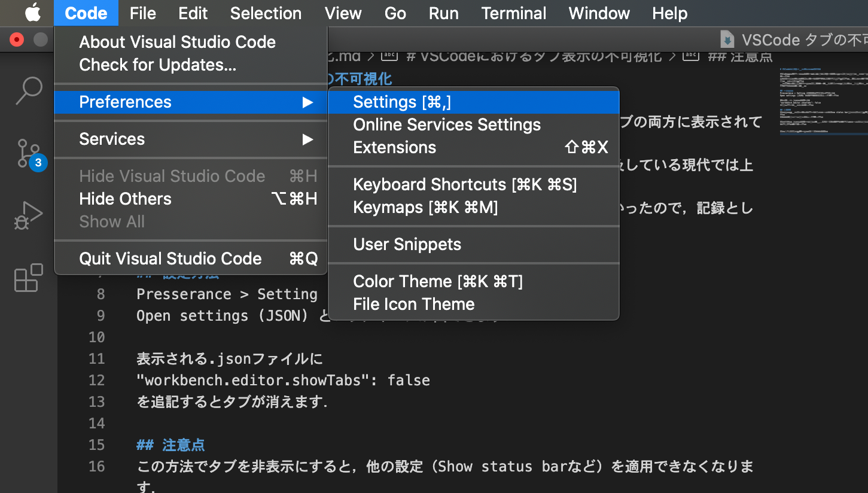Choose Color Theme
The image size is (868, 493).
tap(474, 282)
